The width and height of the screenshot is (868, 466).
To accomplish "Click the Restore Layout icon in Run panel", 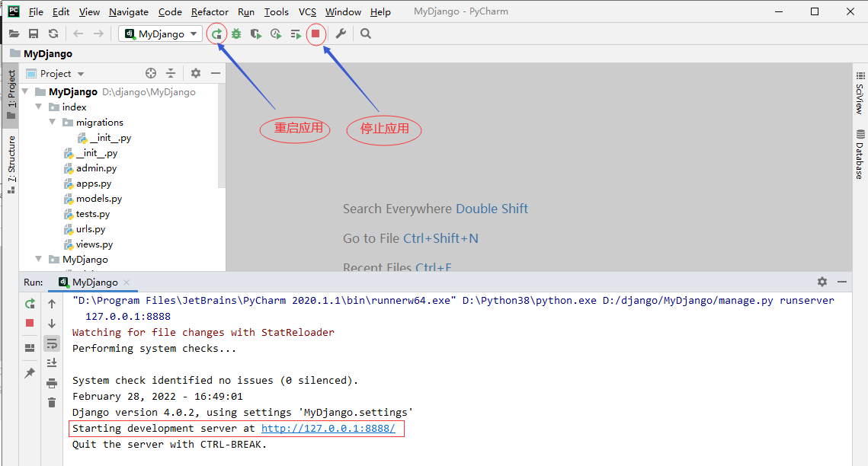I will (30, 348).
